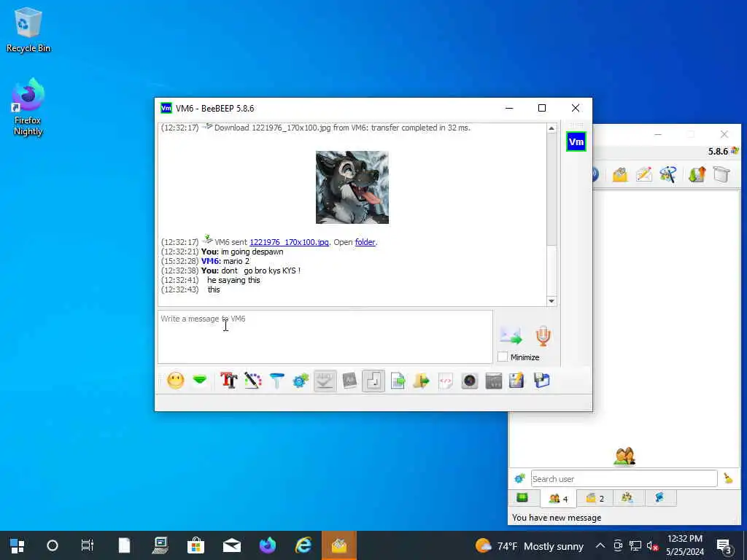Open chat settings blue gear icon
This screenshot has height=560, width=747.
(301, 381)
